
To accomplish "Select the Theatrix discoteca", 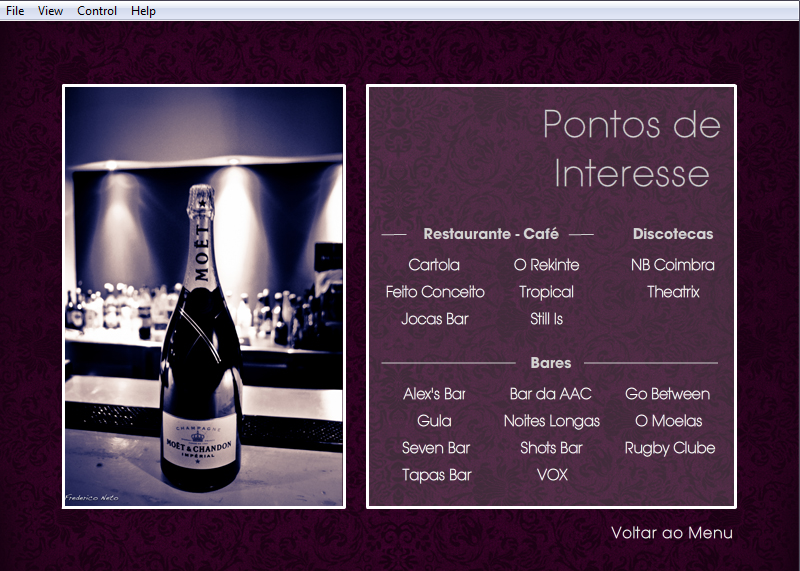I will [672, 292].
